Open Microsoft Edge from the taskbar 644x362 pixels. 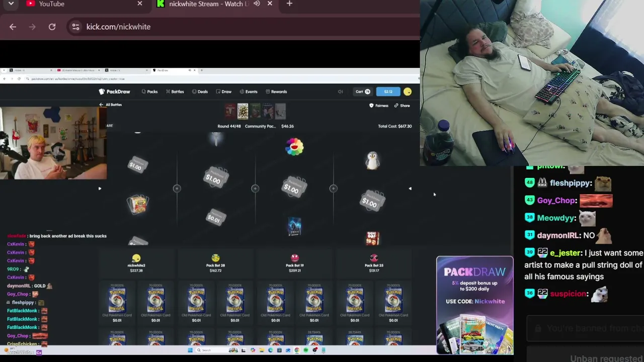270,350
